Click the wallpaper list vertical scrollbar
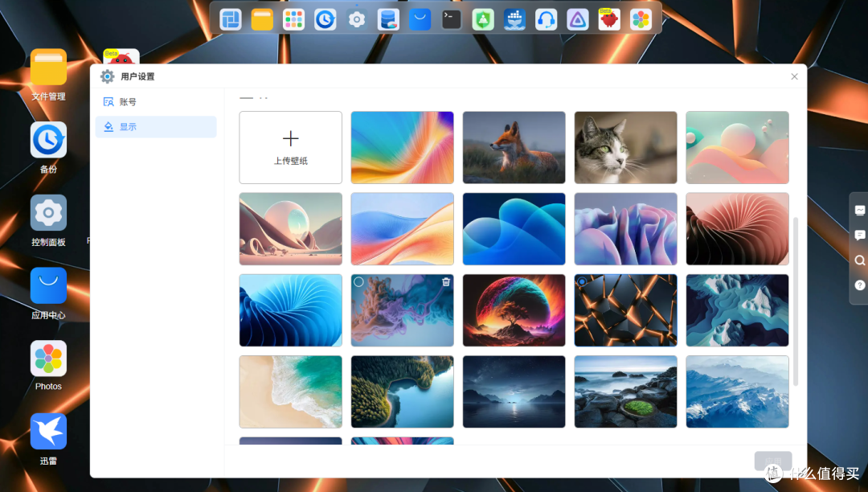Viewport: 868px width, 492px height. pos(796,301)
